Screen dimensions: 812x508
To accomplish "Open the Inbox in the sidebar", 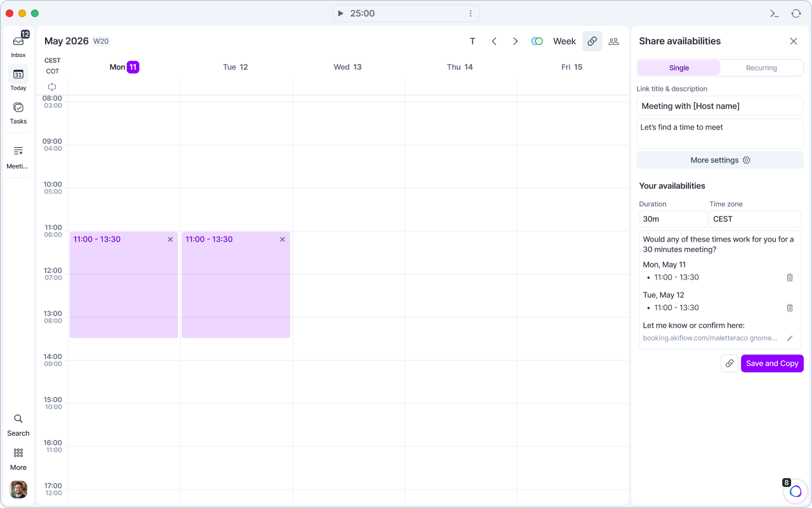I will pyautogui.click(x=18, y=46).
